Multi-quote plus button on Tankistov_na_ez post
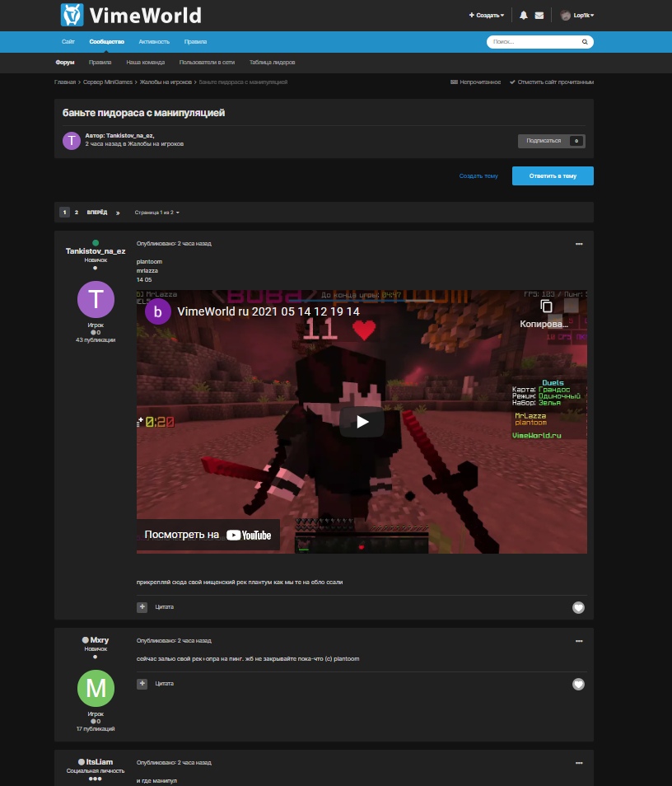Screen dimensions: 672x786 tap(142, 607)
